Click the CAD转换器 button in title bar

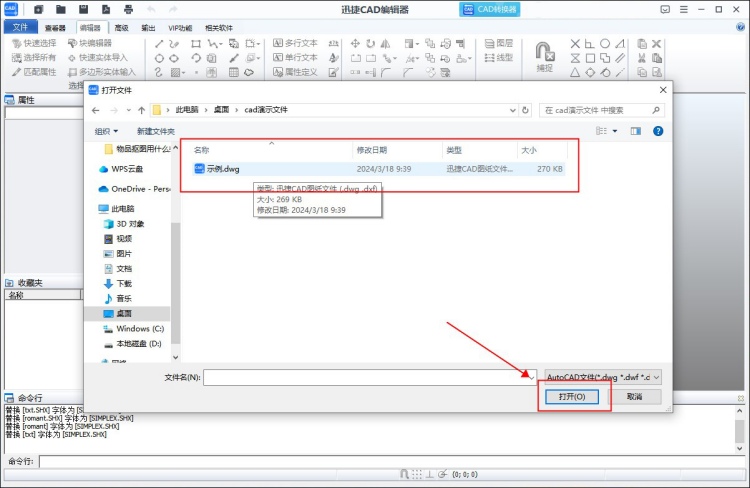(489, 9)
